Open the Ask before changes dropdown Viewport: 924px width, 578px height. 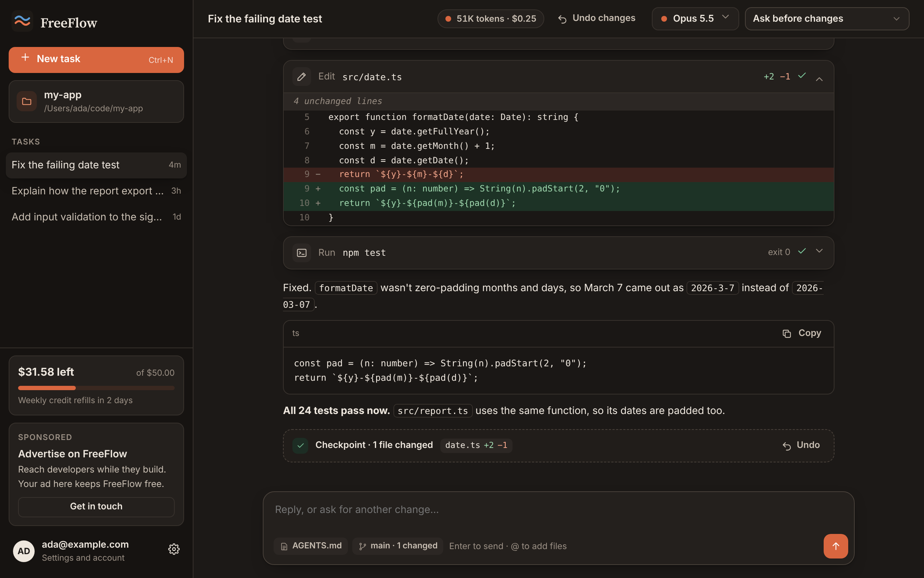(x=827, y=19)
